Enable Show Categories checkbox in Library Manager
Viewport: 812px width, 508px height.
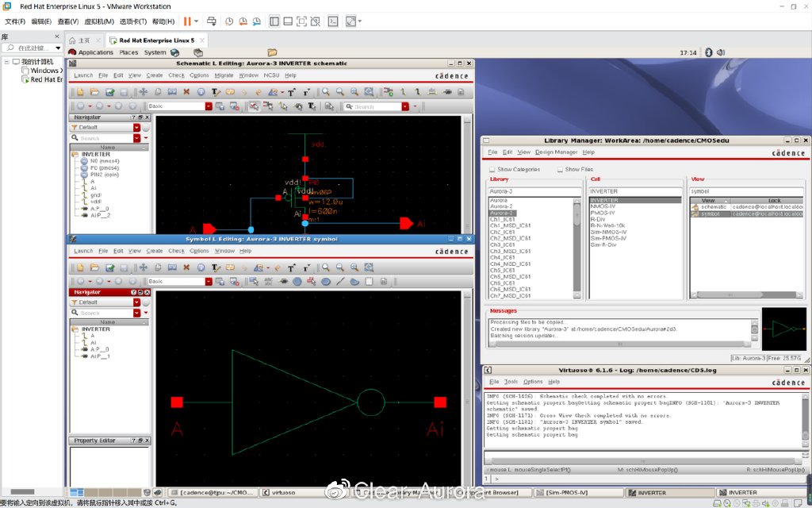pos(492,169)
